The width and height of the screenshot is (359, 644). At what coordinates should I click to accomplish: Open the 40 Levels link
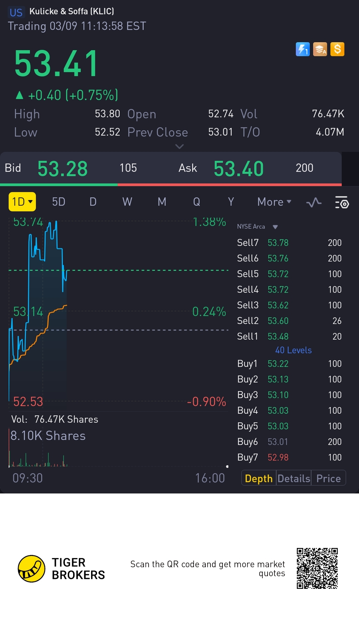(293, 350)
